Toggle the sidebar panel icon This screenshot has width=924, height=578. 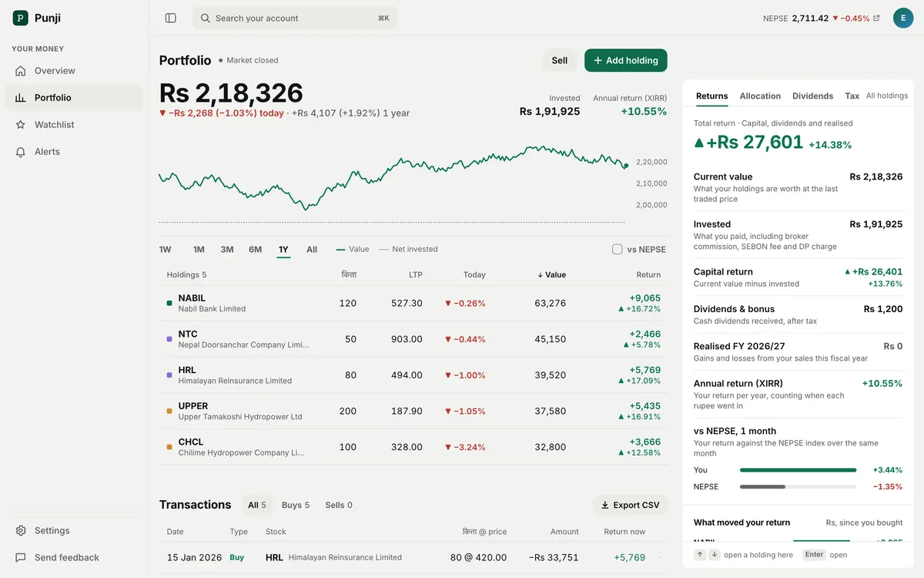click(x=171, y=18)
